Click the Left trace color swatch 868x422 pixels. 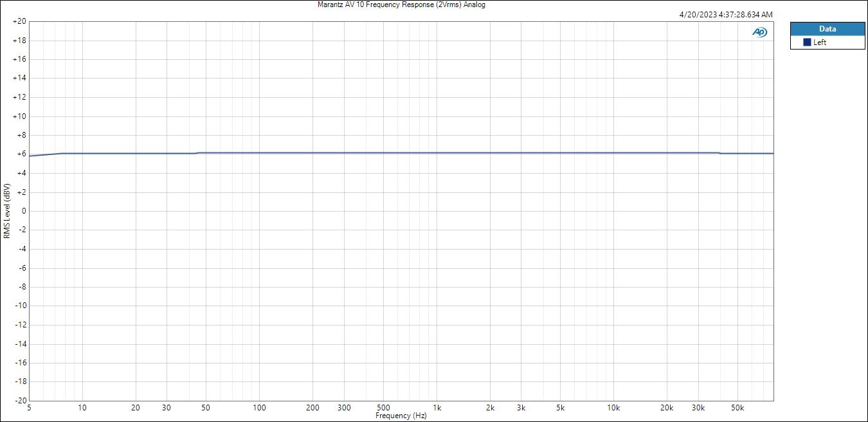tap(807, 42)
